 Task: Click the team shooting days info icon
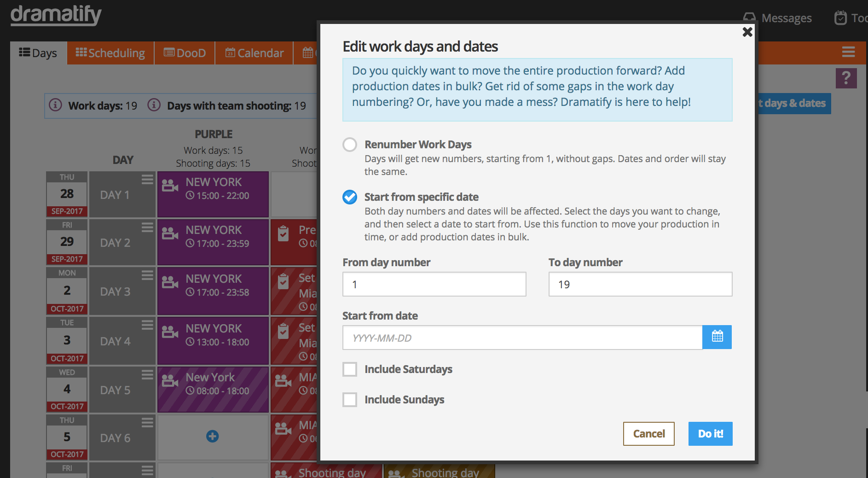154,105
